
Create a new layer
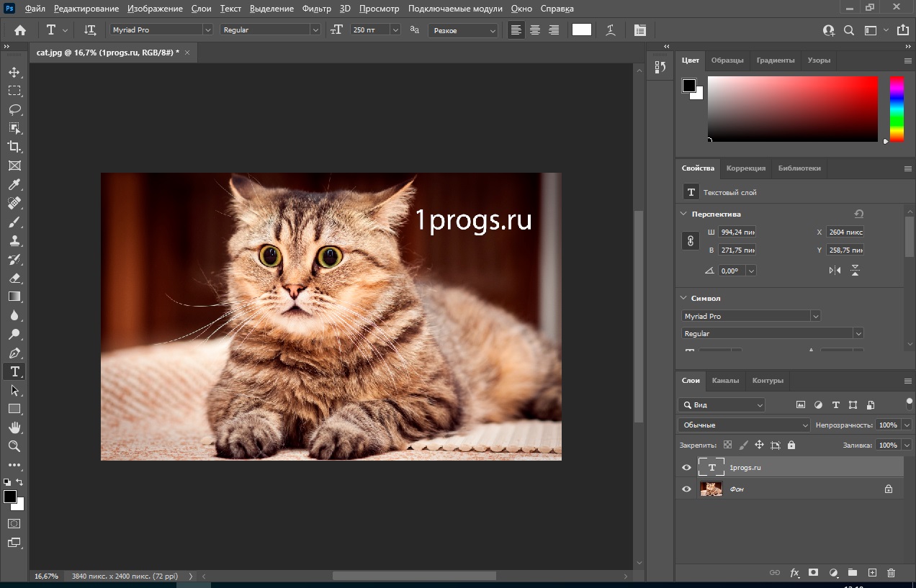coord(871,573)
